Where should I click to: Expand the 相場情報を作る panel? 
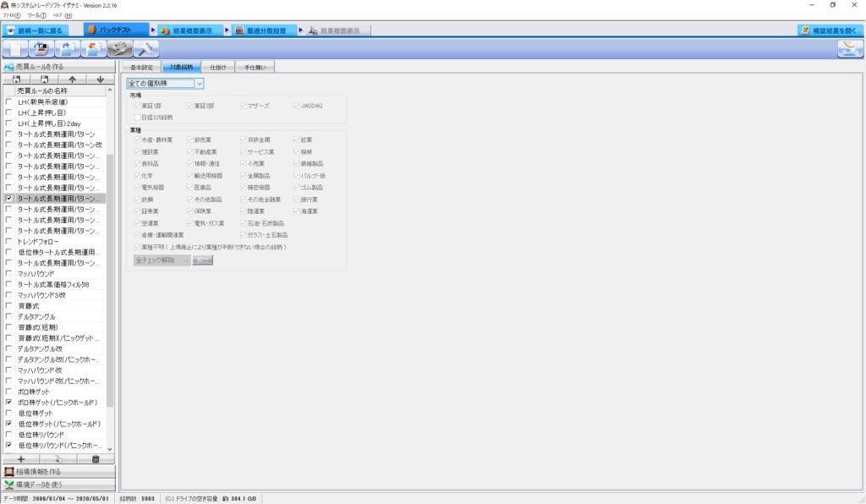pos(58,471)
